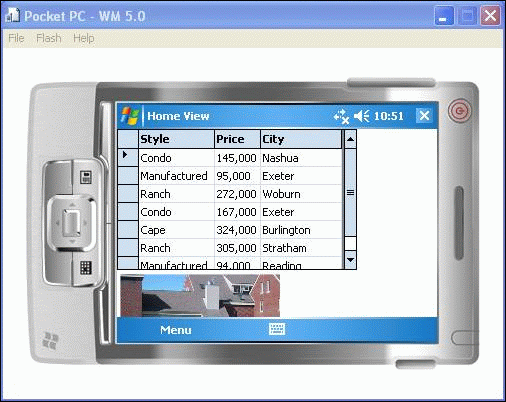Image resolution: width=506 pixels, height=402 pixels.
Task: Close the Home View app
Action: click(x=424, y=116)
